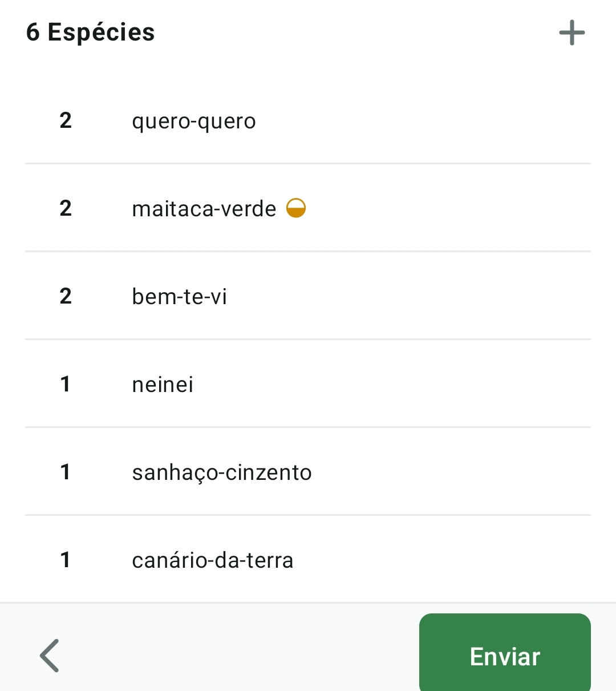The image size is (616, 691).
Task: Tap the empty area of quero-quero row
Action: pos(428,120)
